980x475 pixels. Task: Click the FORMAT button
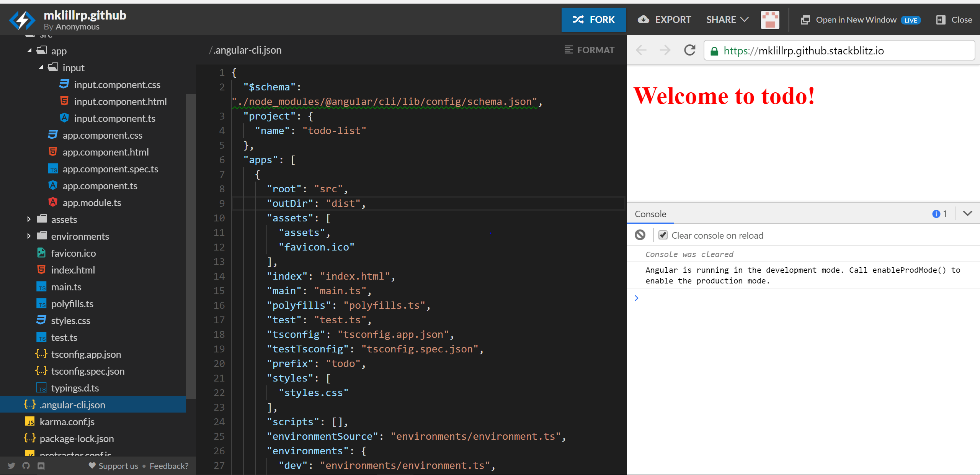590,50
